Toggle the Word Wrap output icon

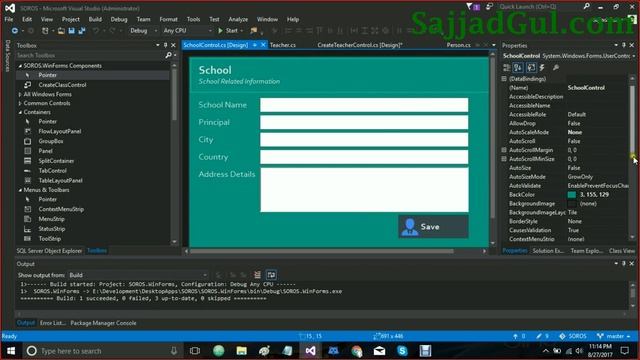coord(271,275)
